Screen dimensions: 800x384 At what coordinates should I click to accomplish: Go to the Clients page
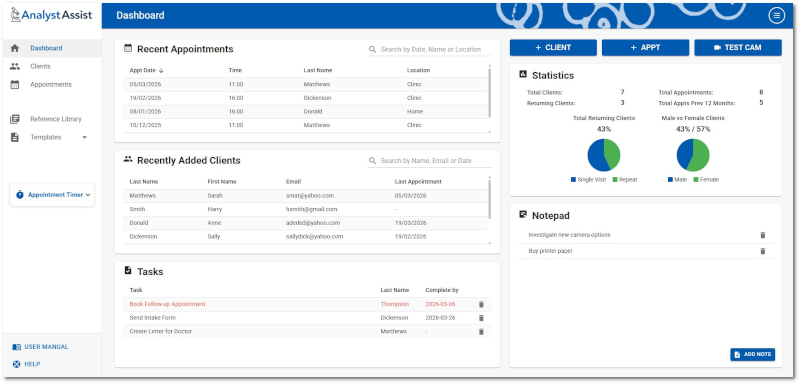(x=52, y=66)
